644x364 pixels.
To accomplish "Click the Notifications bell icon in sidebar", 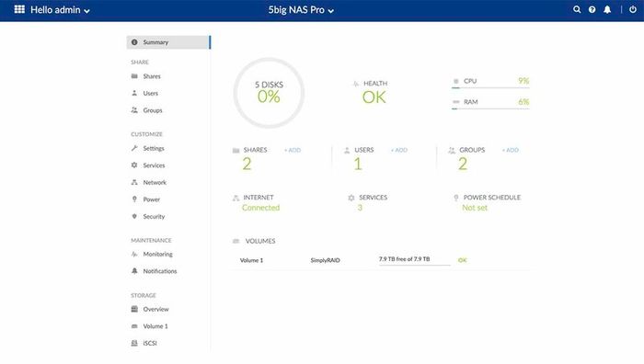I will pos(134,271).
